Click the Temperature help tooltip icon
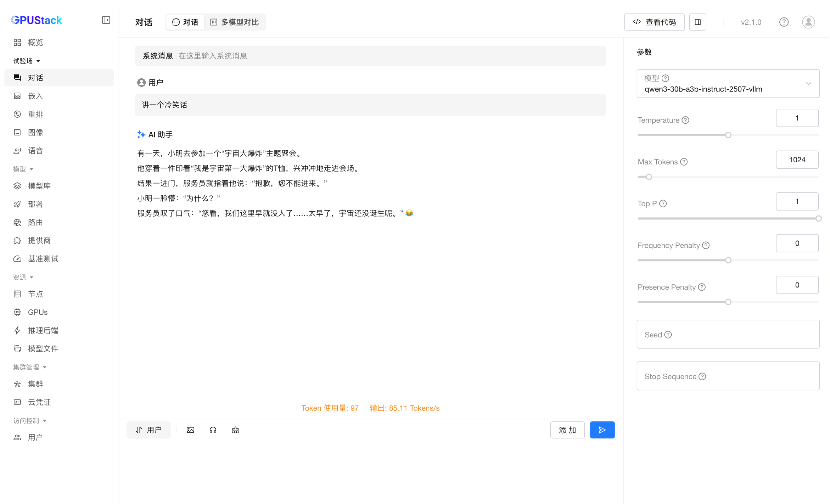Screen dimensions: 830x504 click(686, 120)
